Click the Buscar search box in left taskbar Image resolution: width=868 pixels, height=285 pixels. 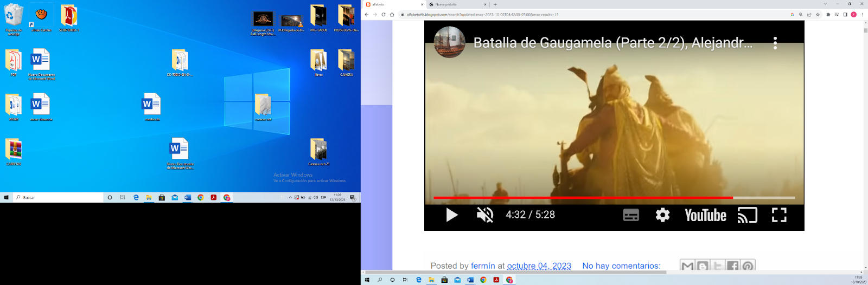click(x=57, y=198)
